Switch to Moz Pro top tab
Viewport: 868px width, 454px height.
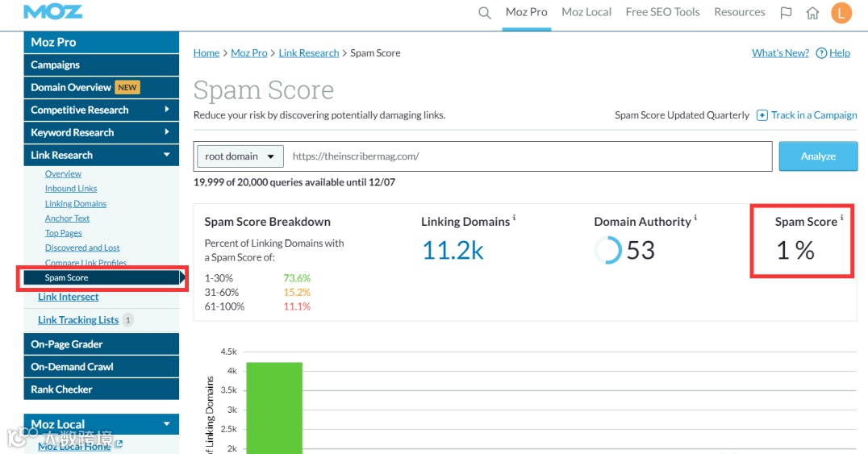(x=527, y=12)
